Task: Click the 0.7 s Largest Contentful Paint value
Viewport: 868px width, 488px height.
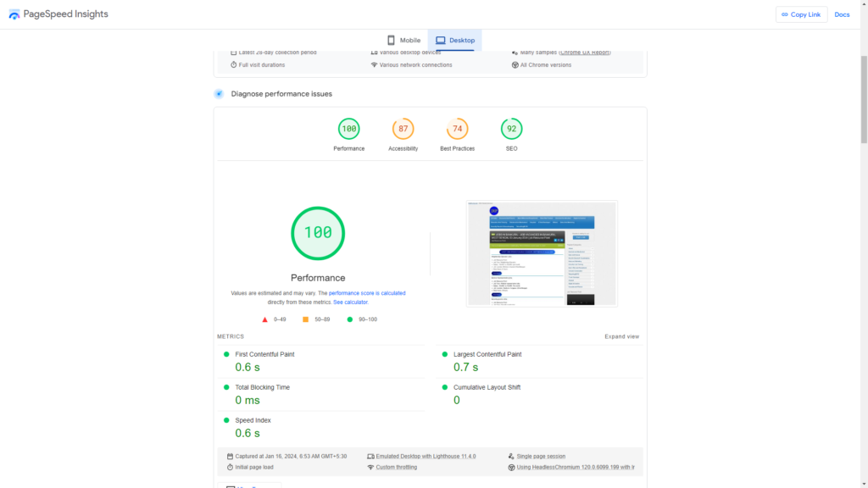Action: pyautogui.click(x=465, y=368)
